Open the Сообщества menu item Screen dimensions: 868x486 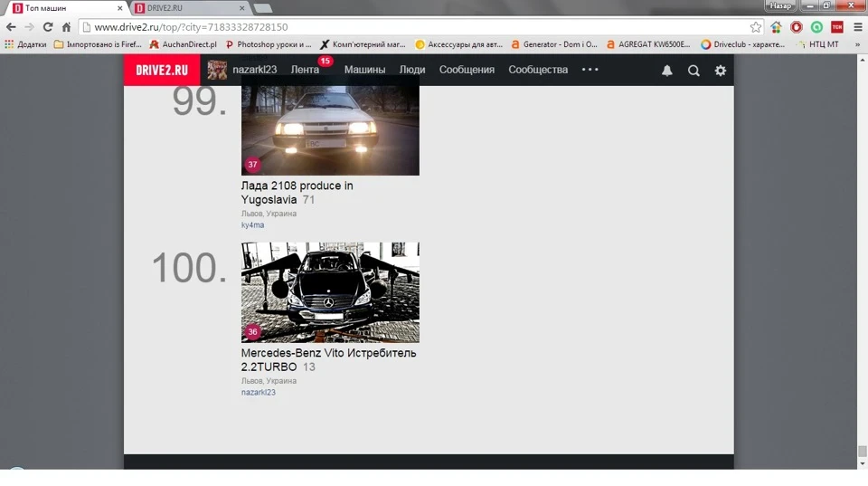(x=538, y=70)
